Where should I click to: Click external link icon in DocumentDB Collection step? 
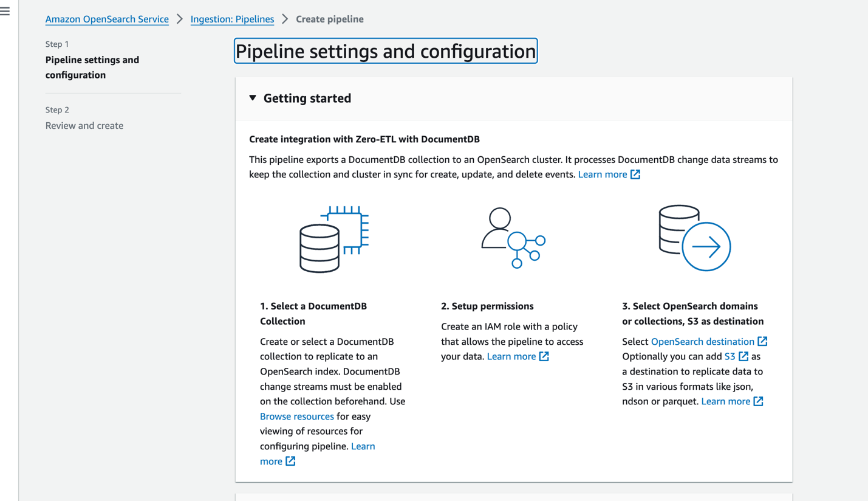pyautogui.click(x=290, y=461)
